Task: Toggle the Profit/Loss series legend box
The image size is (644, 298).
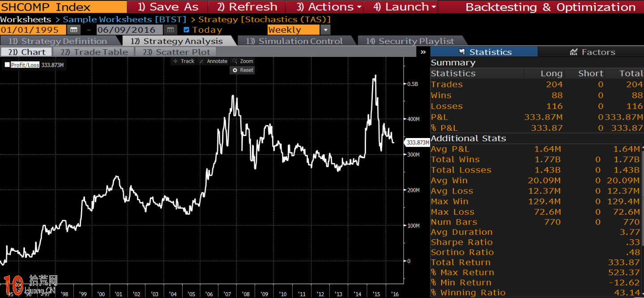Action: click(7, 65)
